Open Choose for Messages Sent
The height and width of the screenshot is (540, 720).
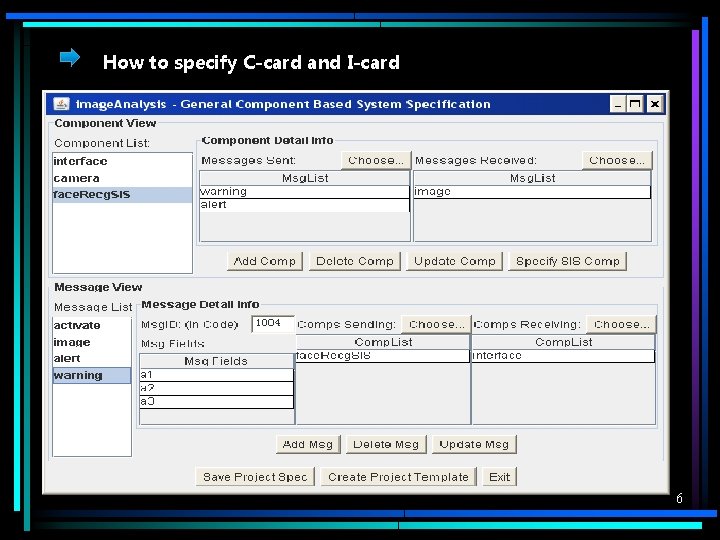(376, 160)
